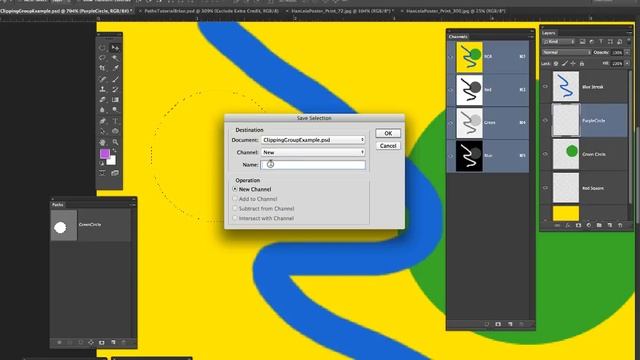The width and height of the screenshot is (640, 360).
Task: Click Cancel in Save Selection dialog
Action: 388,146
